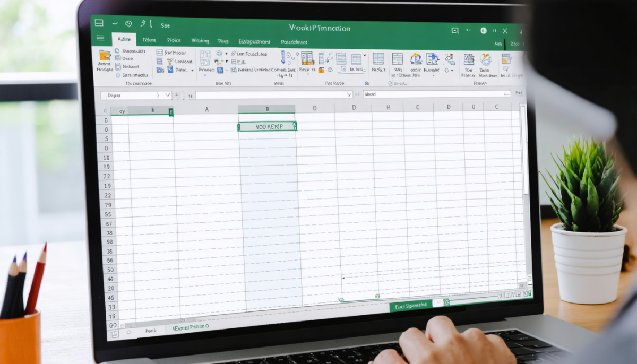637x364 pixels.
Task: Click the large orange paste folder icon
Action: coord(105,56)
